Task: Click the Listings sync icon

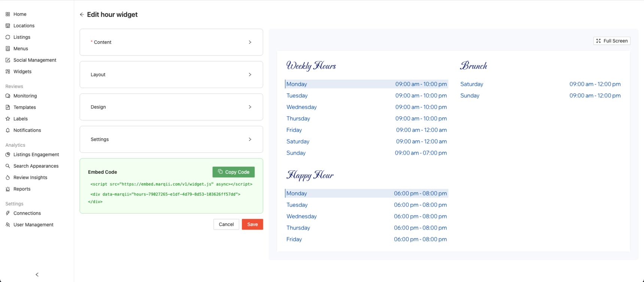Action: [8, 37]
